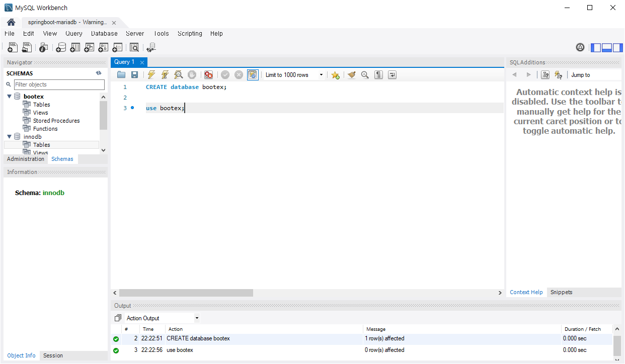
Task: Open the Query menu
Action: [74, 34]
